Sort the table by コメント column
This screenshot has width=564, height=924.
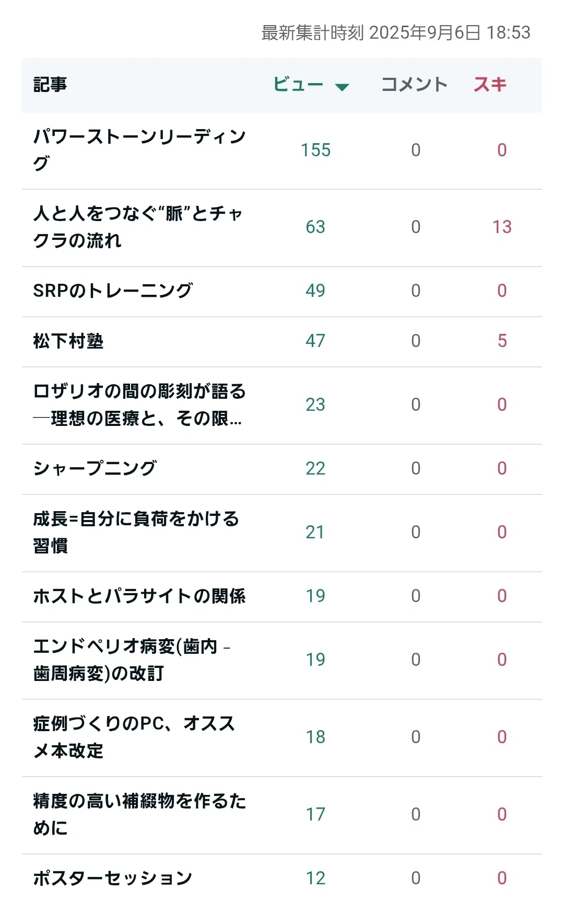[x=415, y=85]
